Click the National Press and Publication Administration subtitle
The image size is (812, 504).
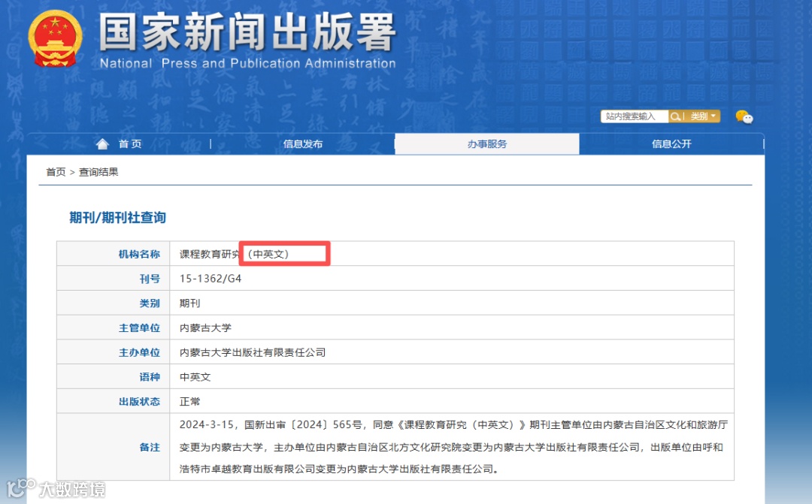coord(247,63)
